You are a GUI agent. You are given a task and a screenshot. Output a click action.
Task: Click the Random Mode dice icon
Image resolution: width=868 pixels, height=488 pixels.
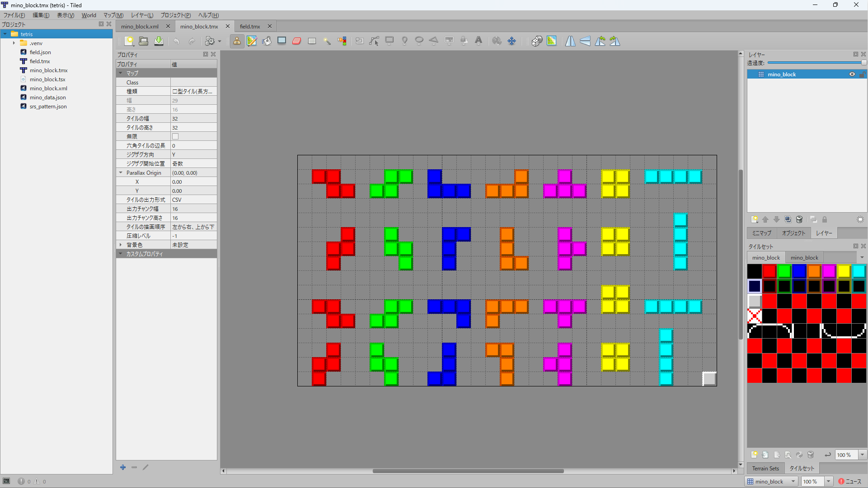(537, 41)
